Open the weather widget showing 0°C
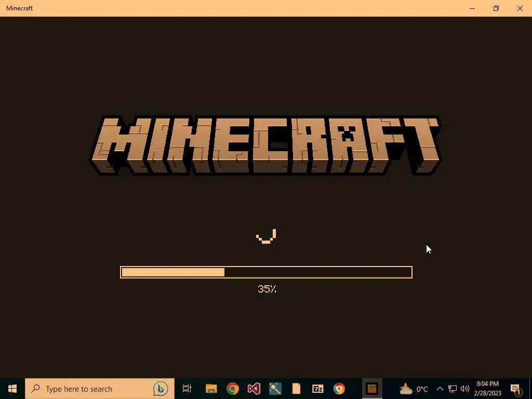Image resolution: width=532 pixels, height=399 pixels. [413, 389]
